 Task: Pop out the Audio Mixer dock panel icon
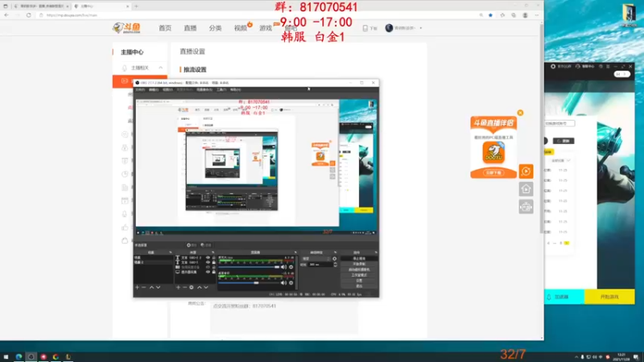point(295,253)
